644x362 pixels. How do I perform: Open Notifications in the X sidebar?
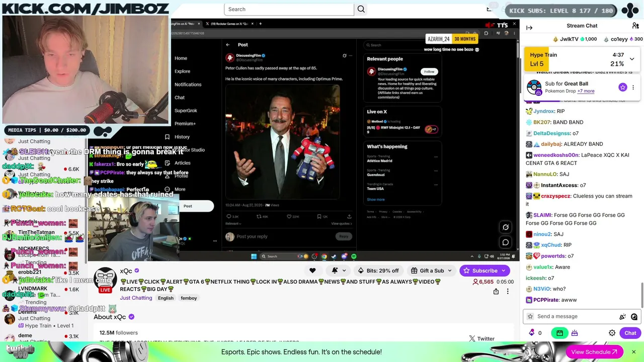point(188,84)
